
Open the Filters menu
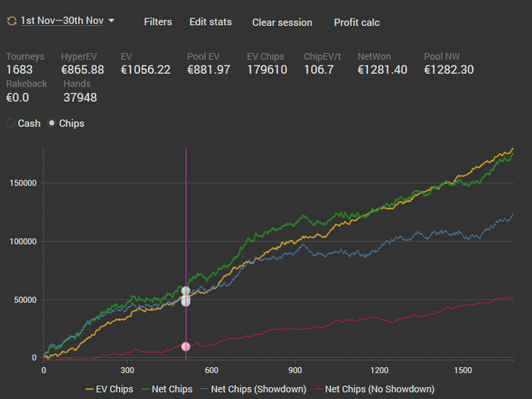point(158,22)
